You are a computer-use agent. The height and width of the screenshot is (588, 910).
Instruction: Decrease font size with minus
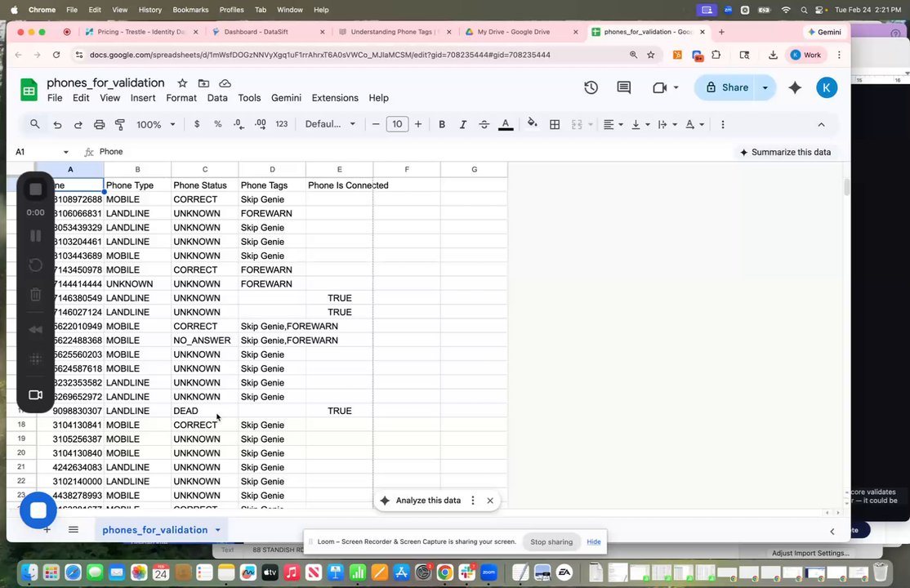point(376,124)
